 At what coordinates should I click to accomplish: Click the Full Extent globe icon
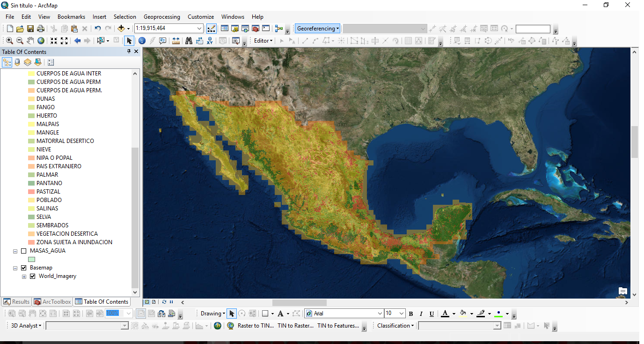[40, 41]
